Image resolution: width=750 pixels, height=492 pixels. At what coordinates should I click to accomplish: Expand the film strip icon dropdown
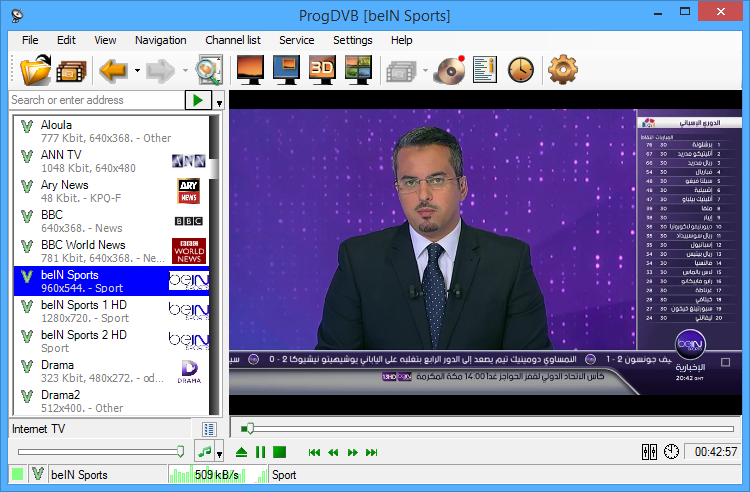coord(425,71)
